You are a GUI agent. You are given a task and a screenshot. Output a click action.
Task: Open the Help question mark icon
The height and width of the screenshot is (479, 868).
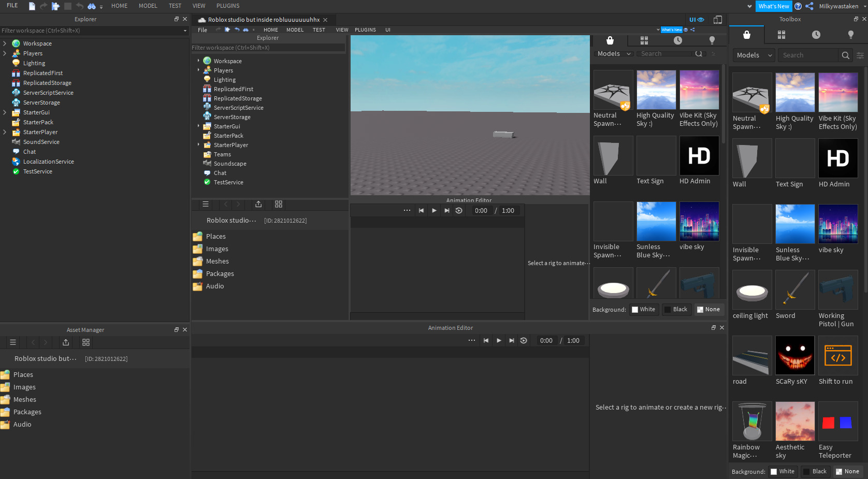(798, 6)
